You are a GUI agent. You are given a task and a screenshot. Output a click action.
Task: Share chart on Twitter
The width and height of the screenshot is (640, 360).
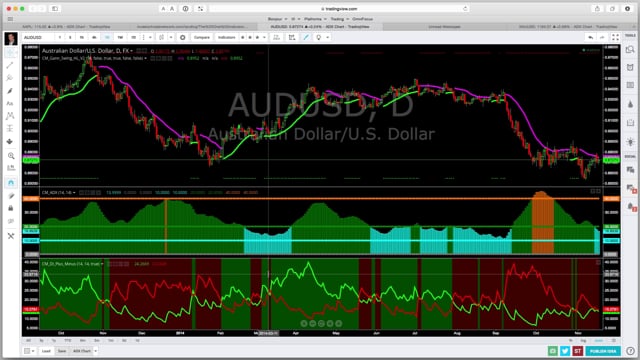pos(565,351)
